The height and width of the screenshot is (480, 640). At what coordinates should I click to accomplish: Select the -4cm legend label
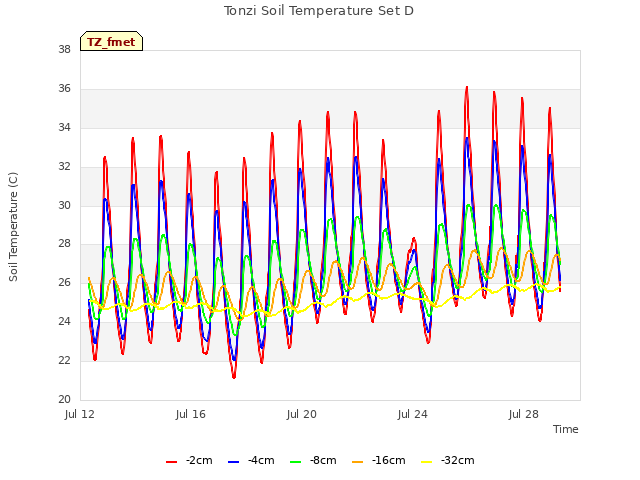261,460
